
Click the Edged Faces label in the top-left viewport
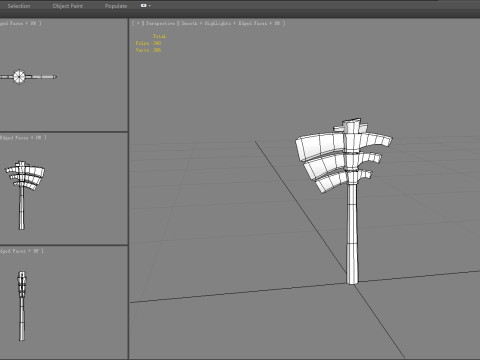coord(12,23)
